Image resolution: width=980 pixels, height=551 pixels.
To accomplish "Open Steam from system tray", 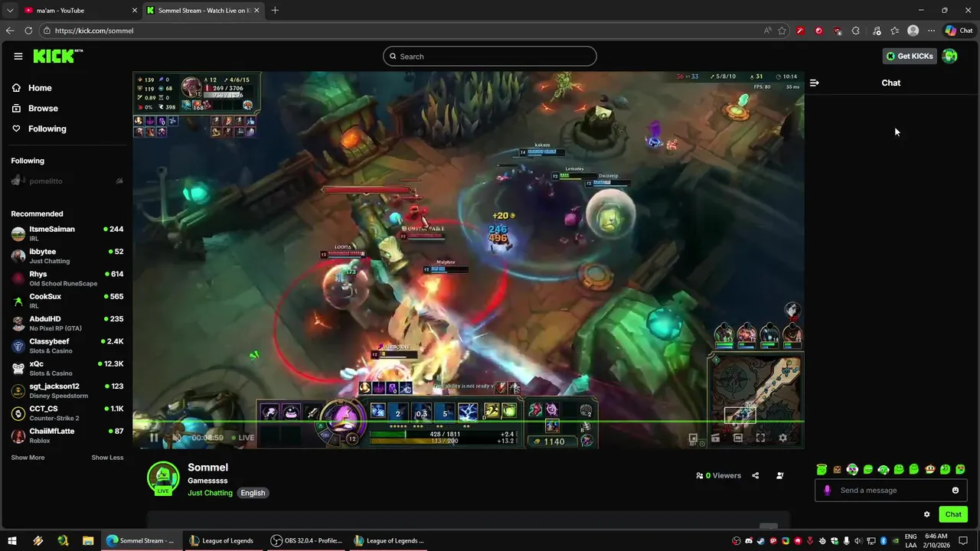I will point(761,540).
